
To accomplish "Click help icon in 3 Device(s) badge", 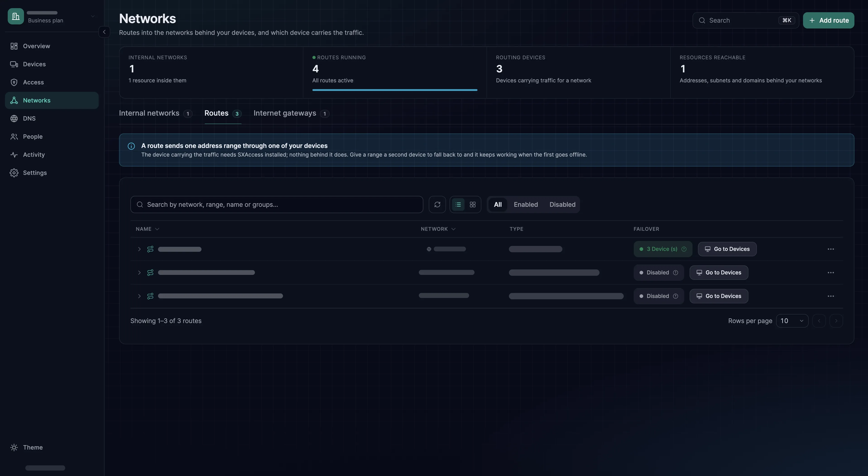I will 684,250.
